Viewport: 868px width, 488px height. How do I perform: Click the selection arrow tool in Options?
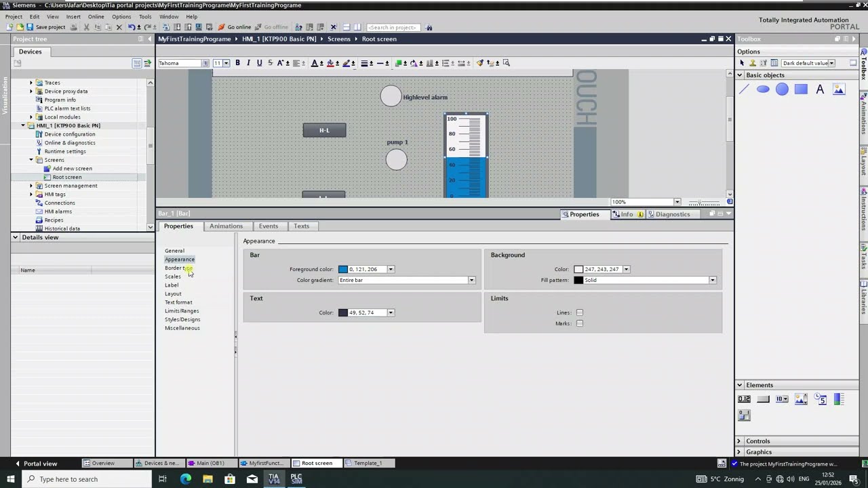pyautogui.click(x=742, y=63)
